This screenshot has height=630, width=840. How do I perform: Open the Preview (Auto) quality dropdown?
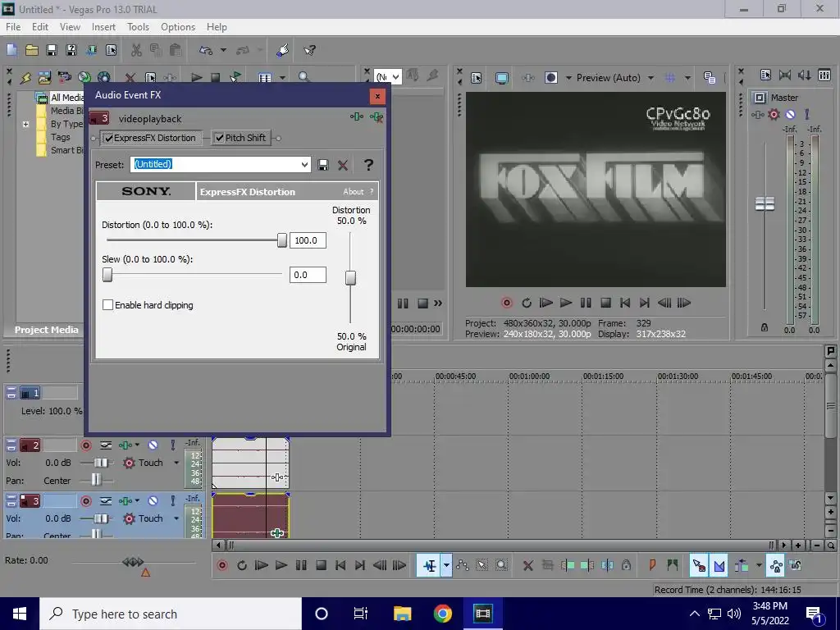coord(651,78)
